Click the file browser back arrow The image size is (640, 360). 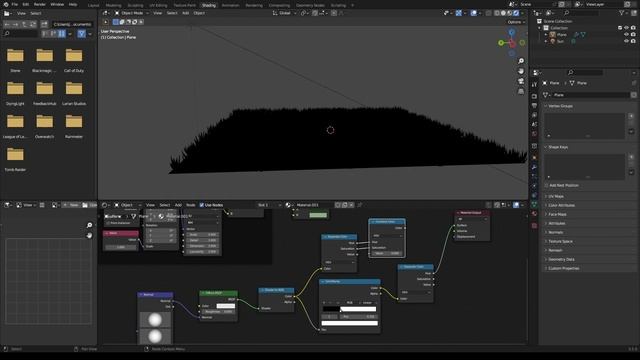7,24
